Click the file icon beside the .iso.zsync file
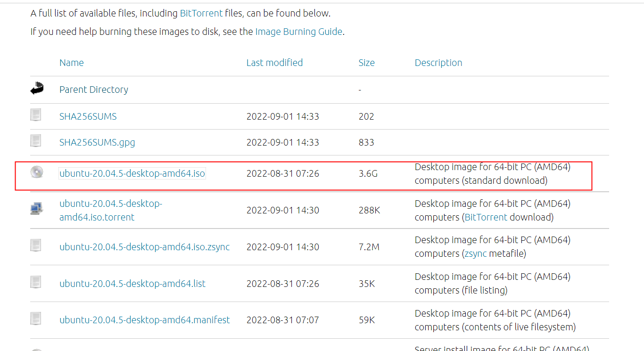This screenshot has height=351, width=644. click(x=36, y=245)
